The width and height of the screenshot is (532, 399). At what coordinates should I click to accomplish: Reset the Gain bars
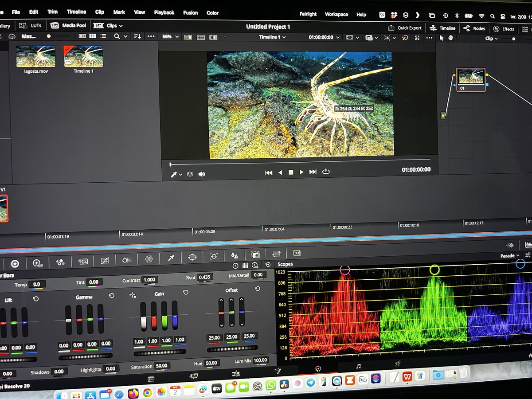pyautogui.click(x=186, y=292)
